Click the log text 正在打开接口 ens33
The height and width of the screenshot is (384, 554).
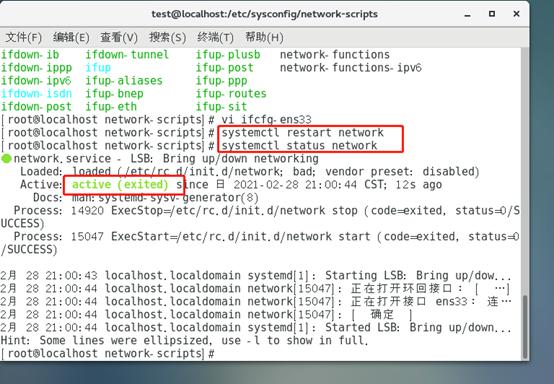point(409,302)
